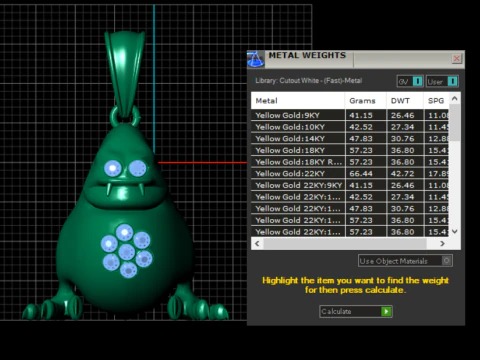
Task: Click the 47.83 grams value for Yellow Gold:14KY
Action: pyautogui.click(x=361, y=139)
